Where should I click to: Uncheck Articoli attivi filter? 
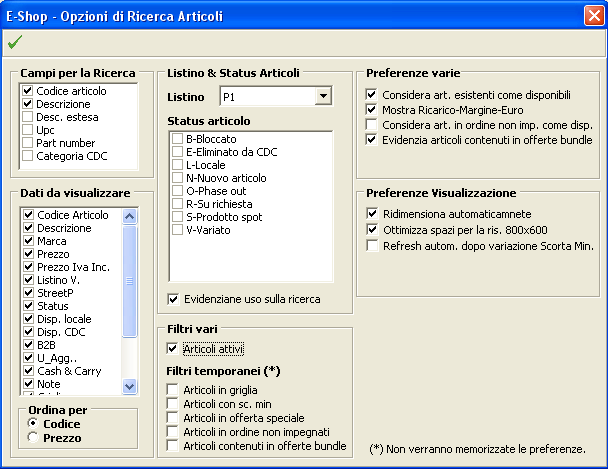[172, 349]
